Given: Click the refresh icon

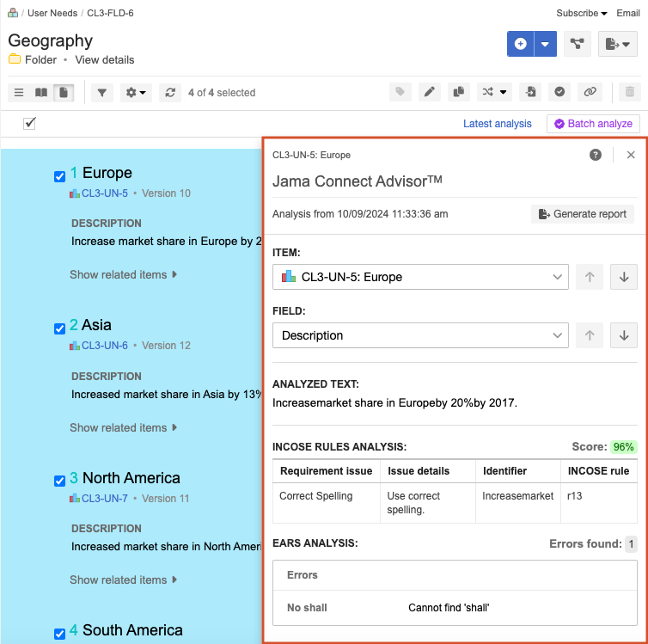Looking at the screenshot, I should point(170,92).
